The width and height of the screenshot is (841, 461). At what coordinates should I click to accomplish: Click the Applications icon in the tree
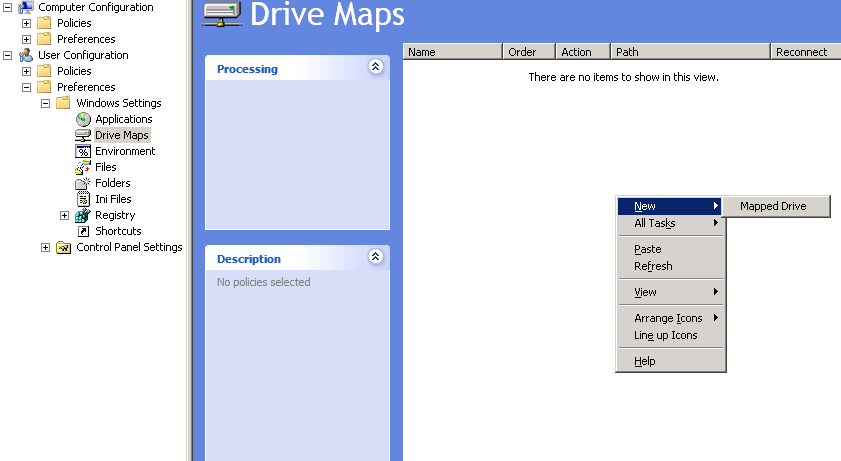83,119
